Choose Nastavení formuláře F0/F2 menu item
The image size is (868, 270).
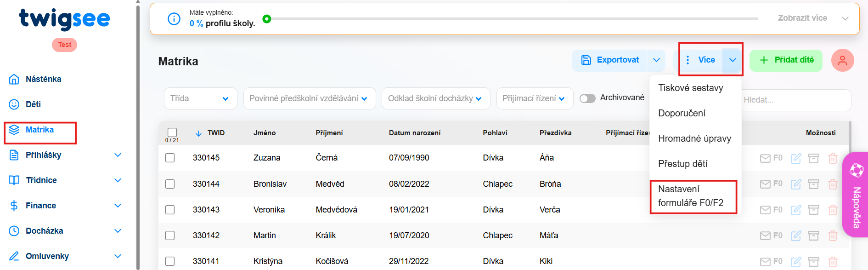(x=691, y=196)
